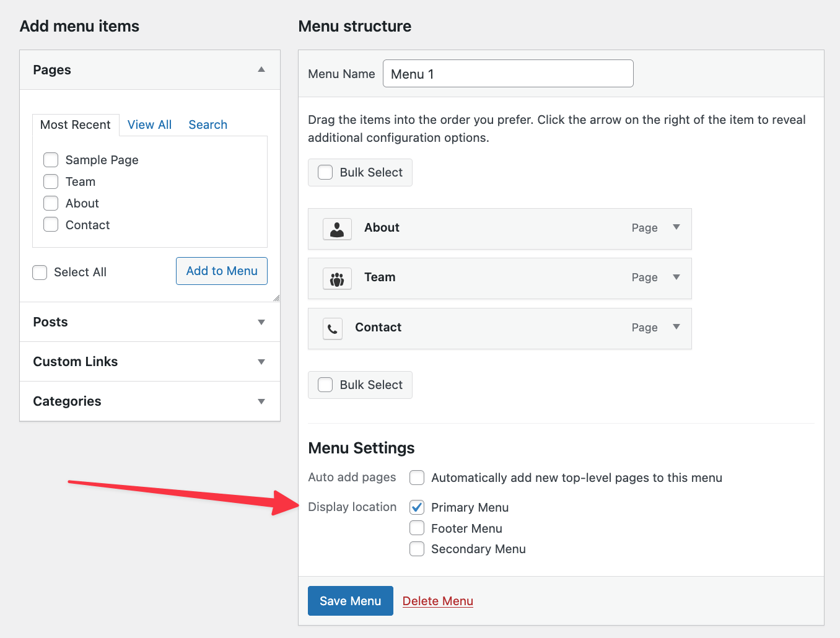Click the group icon on Team item
Screen dimensions: 840x638
337,279
